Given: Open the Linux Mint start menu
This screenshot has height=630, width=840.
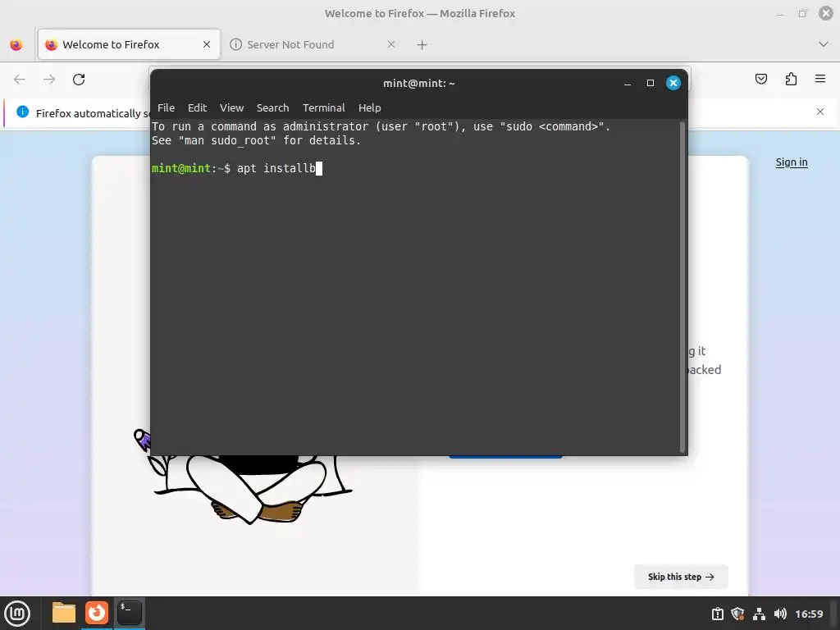Looking at the screenshot, I should click(x=17, y=614).
